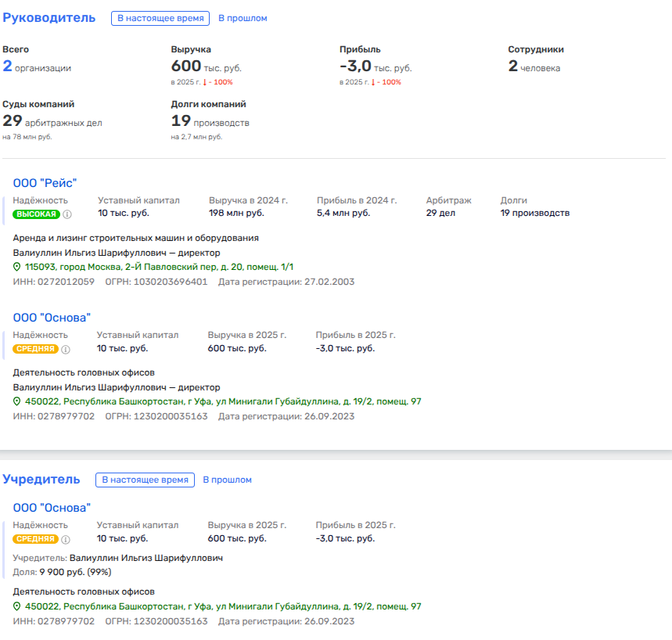Click the '2 организации' total count
Screen dimensions: 672x640
(x=37, y=67)
